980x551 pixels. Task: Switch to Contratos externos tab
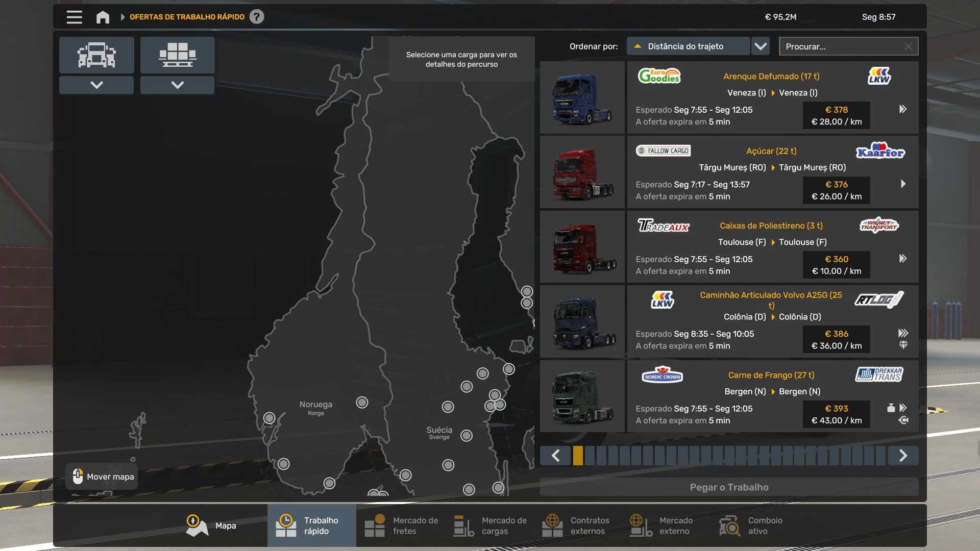(577, 525)
